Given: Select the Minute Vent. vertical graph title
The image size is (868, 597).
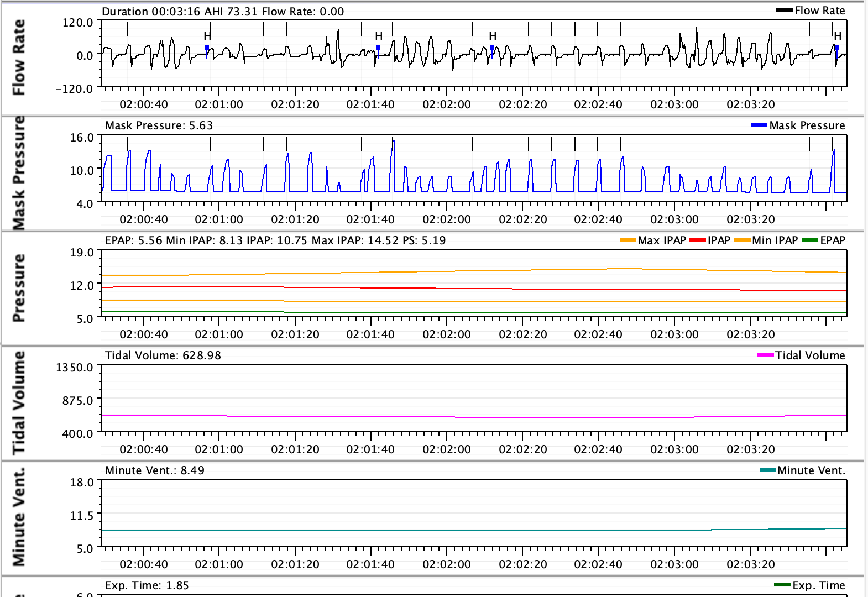Looking at the screenshot, I should tap(19, 517).
